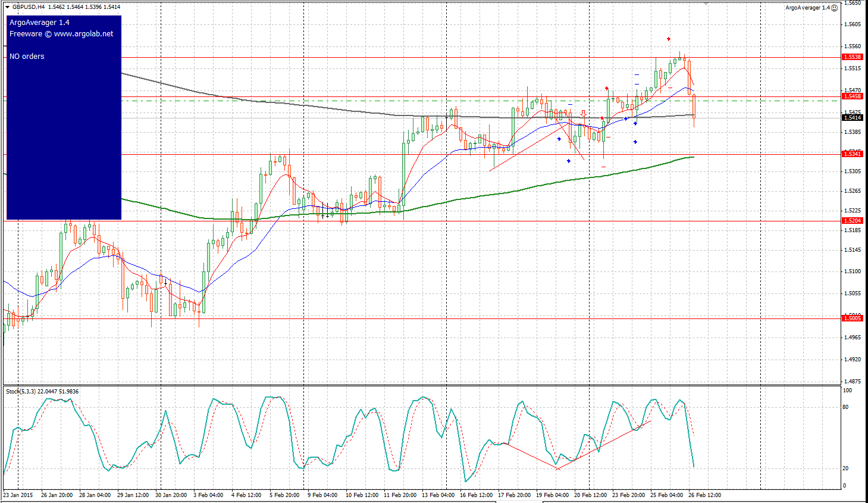
Task: Click the 20 Feb 12:00 time label
Action: pyautogui.click(x=590, y=495)
